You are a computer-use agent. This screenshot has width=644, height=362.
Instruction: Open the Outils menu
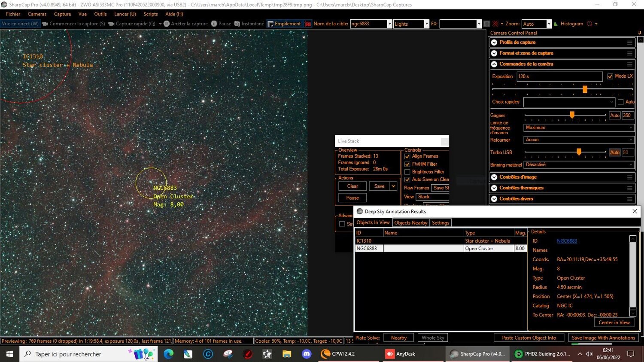100,14
